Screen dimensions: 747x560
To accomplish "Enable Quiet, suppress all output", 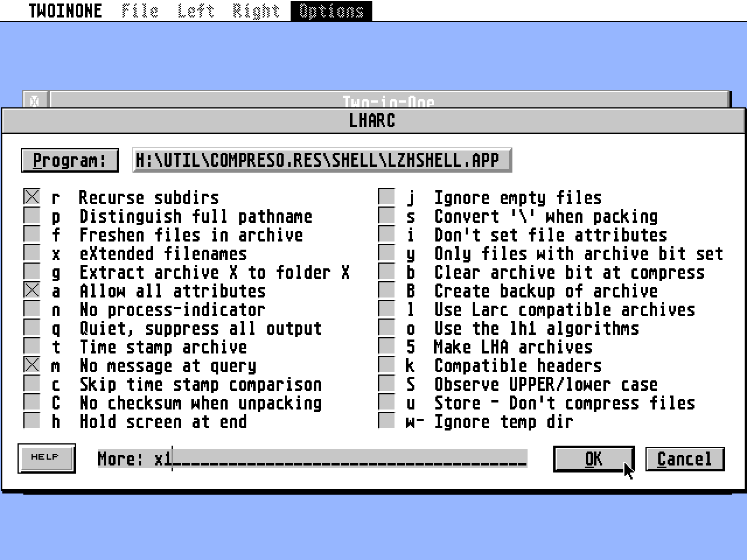I will pyautogui.click(x=32, y=327).
